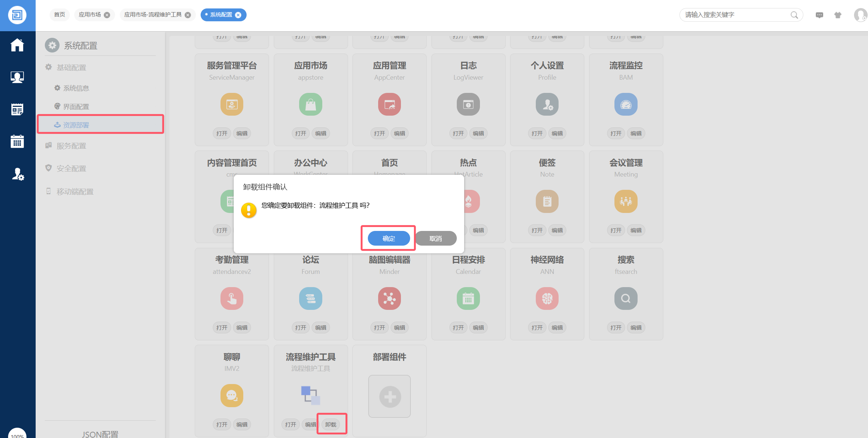
Task: Click 卸载 button for 流程维护工具
Action: point(331,424)
